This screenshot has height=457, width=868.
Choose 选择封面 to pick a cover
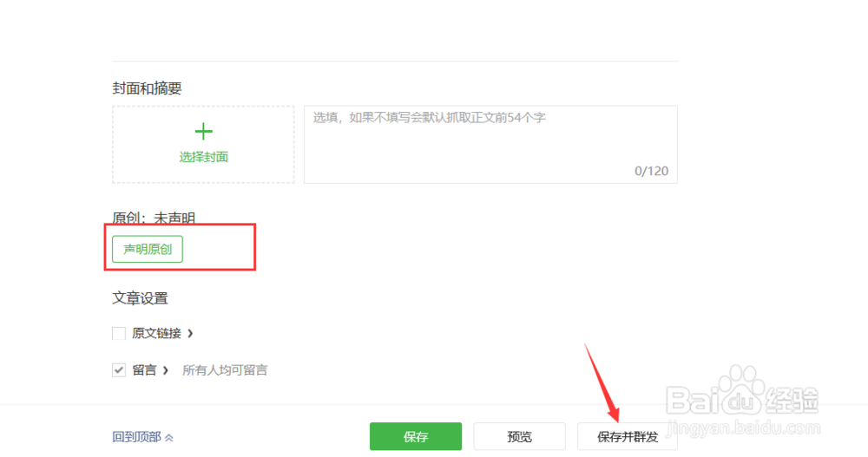(204, 157)
